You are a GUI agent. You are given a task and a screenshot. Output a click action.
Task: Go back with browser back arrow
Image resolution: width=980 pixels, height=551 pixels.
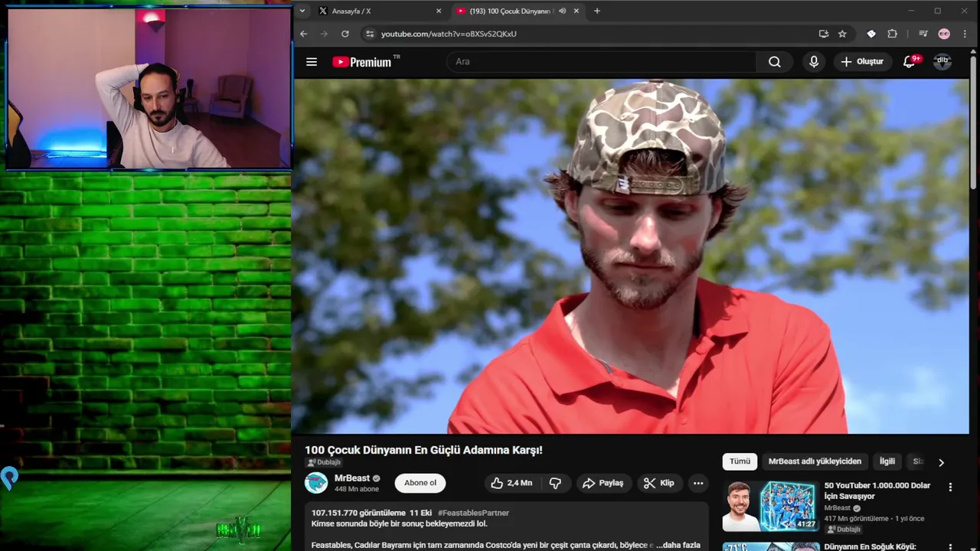[303, 34]
